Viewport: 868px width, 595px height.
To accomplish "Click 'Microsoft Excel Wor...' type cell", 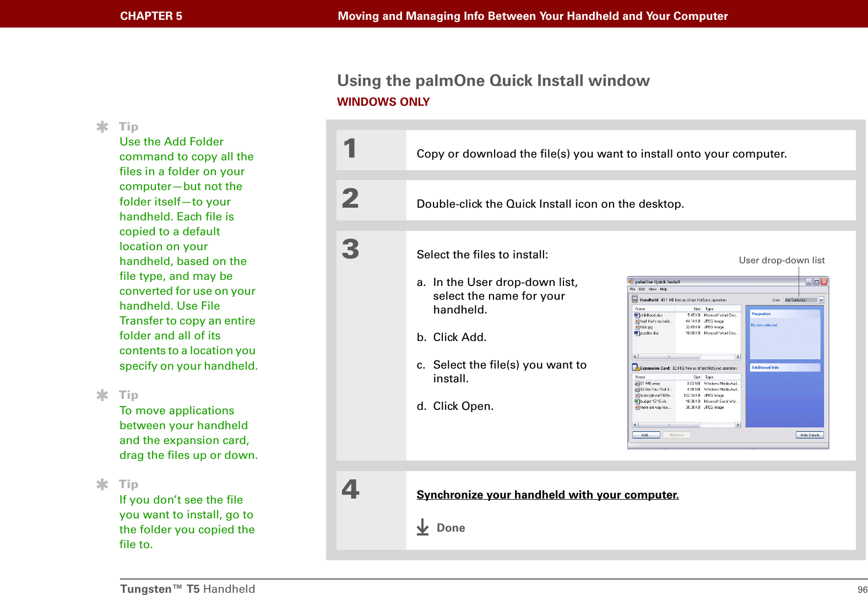I will [x=721, y=402].
